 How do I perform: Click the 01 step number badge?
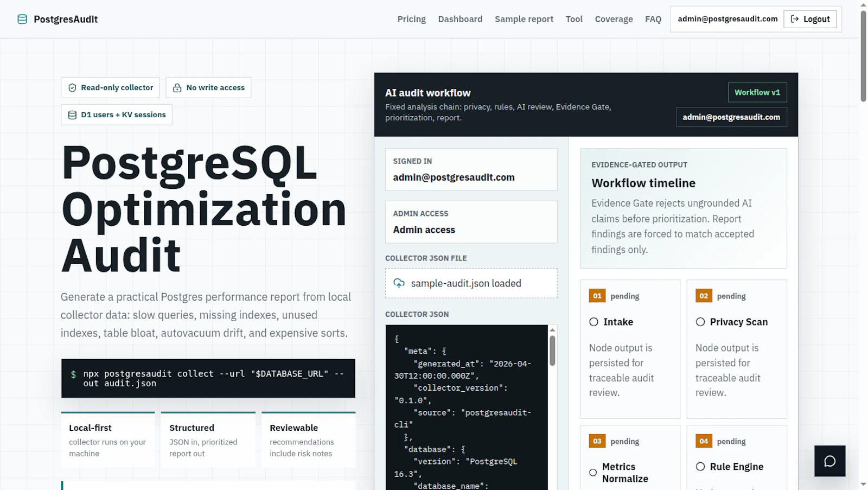pyautogui.click(x=597, y=296)
